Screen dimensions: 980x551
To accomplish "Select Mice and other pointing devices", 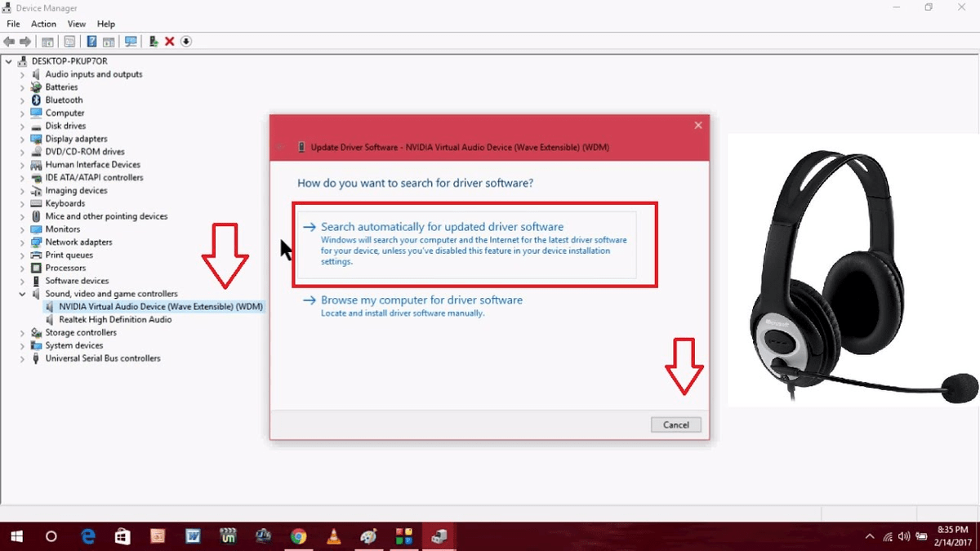I will tap(106, 216).
